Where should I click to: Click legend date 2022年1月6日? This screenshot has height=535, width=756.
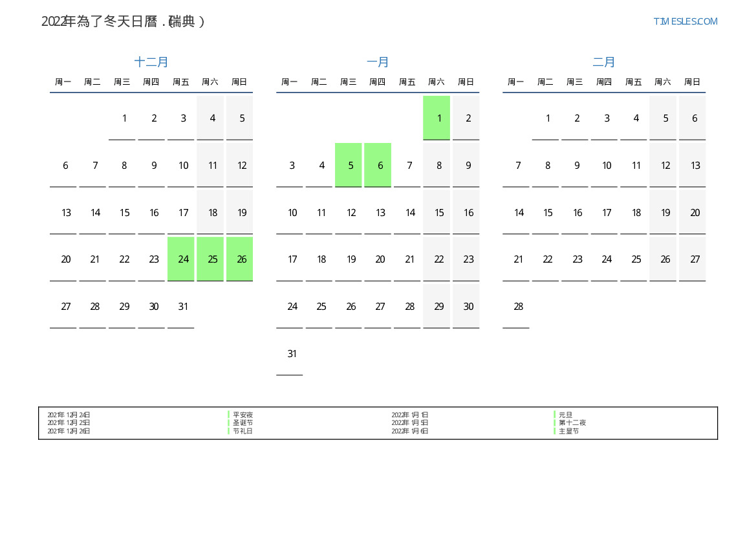(410, 431)
